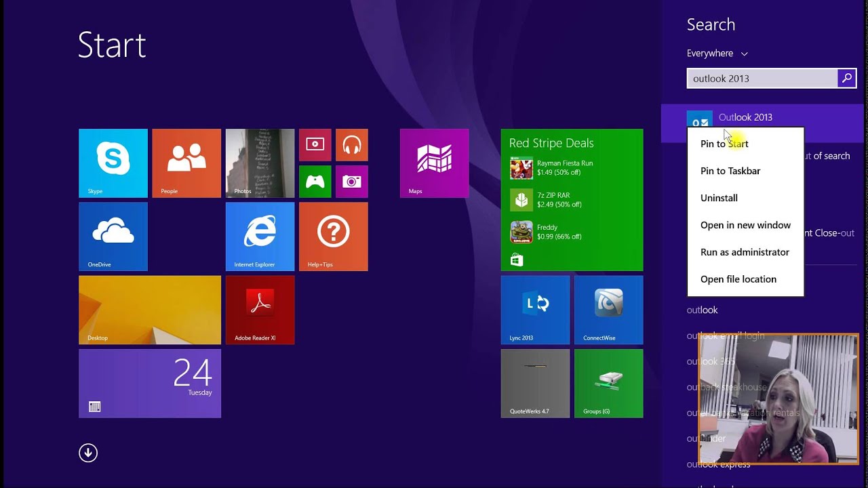This screenshot has width=868, height=488.
Task: Select the outlook search suggestion
Action: tap(702, 310)
